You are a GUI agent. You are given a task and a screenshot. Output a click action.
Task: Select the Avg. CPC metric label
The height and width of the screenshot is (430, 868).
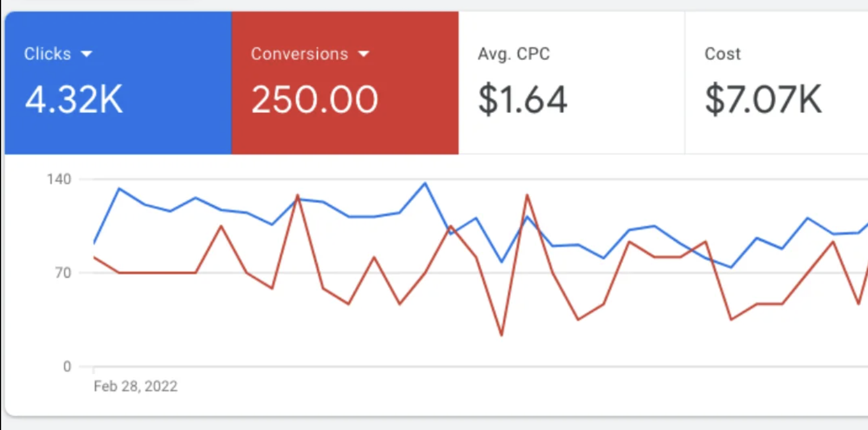[513, 54]
